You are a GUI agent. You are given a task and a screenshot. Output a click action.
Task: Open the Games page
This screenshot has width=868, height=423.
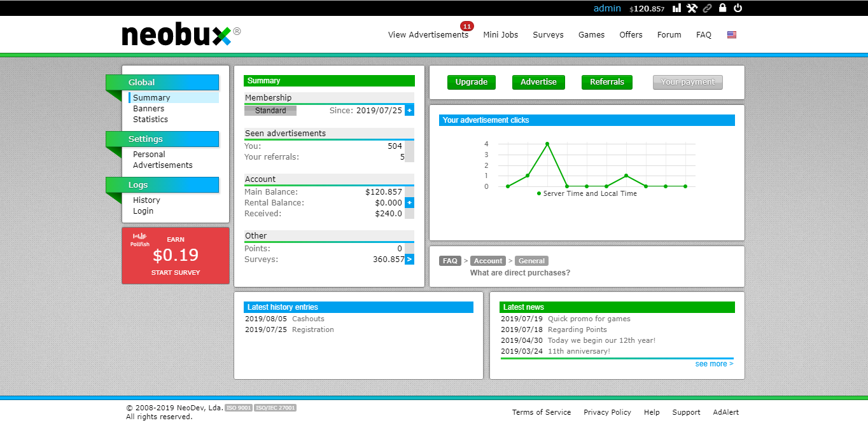pyautogui.click(x=591, y=35)
